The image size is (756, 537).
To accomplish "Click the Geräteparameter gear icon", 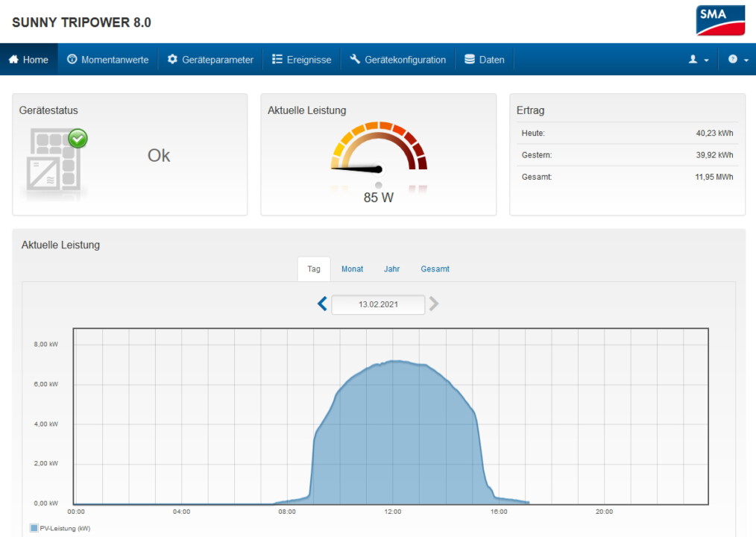I will (172, 60).
